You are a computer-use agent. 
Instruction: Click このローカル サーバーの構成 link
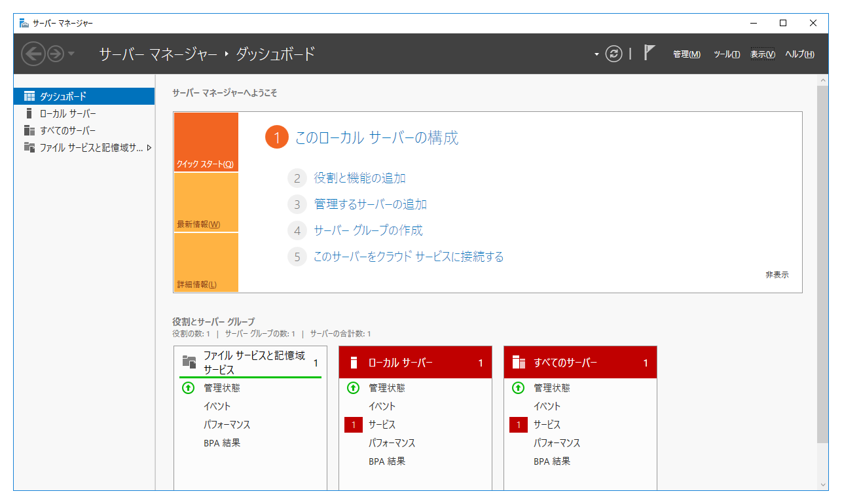tap(376, 137)
